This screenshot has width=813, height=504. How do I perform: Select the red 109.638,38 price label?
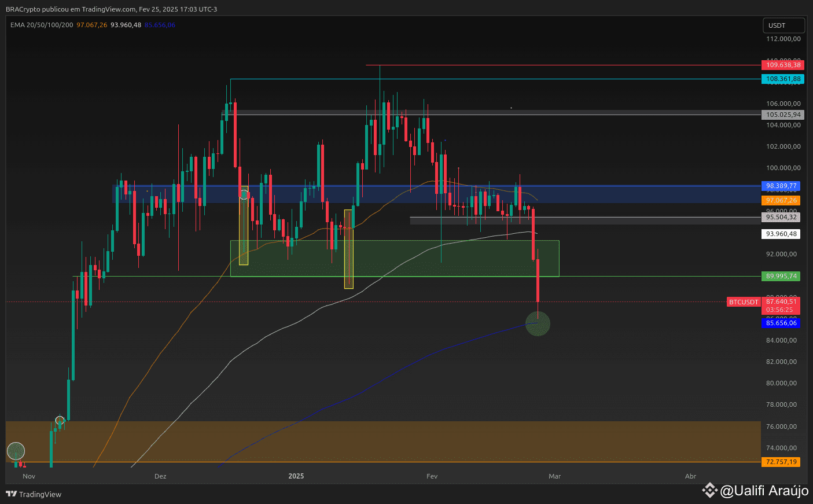[783, 65]
